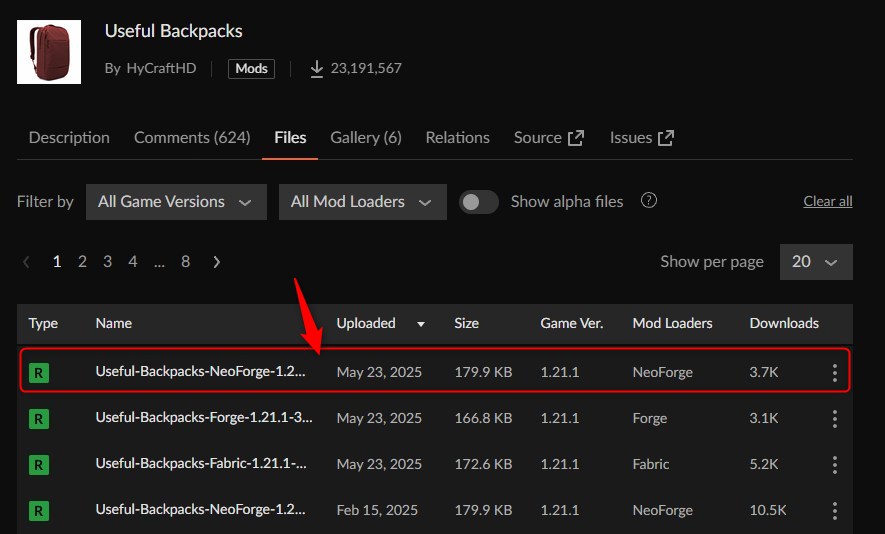
Task: Open the Comments (624) tab
Action: (x=192, y=138)
